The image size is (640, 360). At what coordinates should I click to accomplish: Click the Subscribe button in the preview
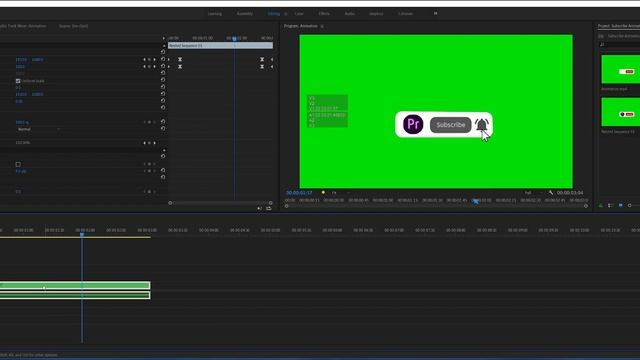(451, 125)
